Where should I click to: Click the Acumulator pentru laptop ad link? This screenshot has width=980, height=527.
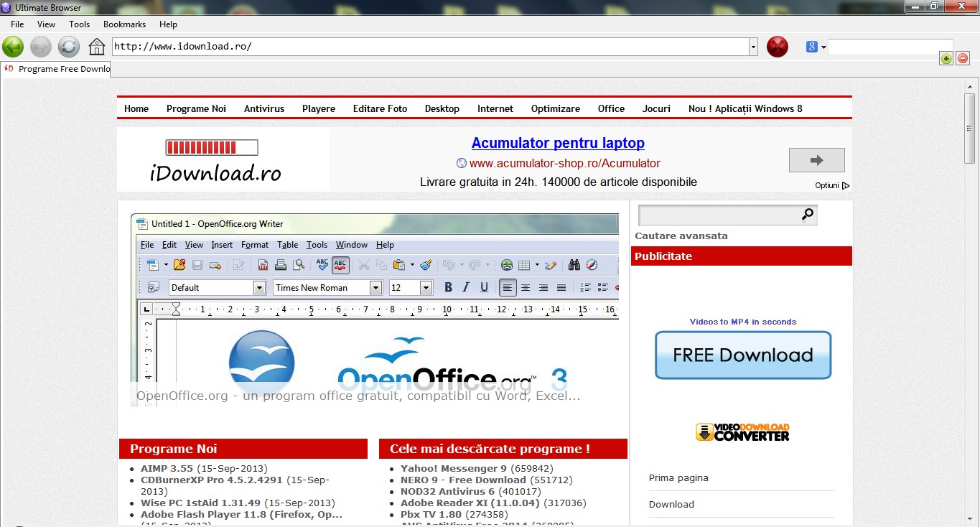click(x=558, y=143)
